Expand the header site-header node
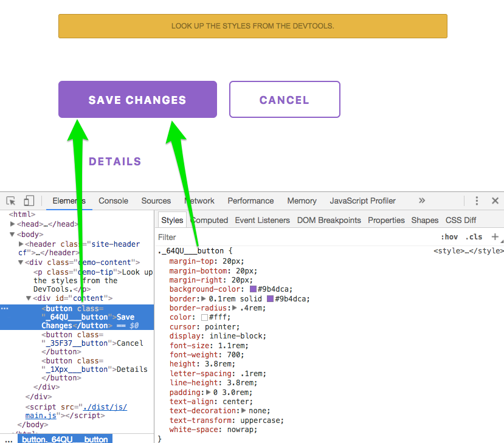504x443 pixels. tap(21, 244)
